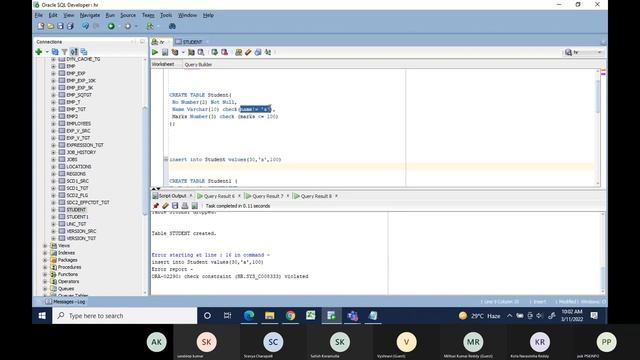Click the grey Forward navigation button

128,26
